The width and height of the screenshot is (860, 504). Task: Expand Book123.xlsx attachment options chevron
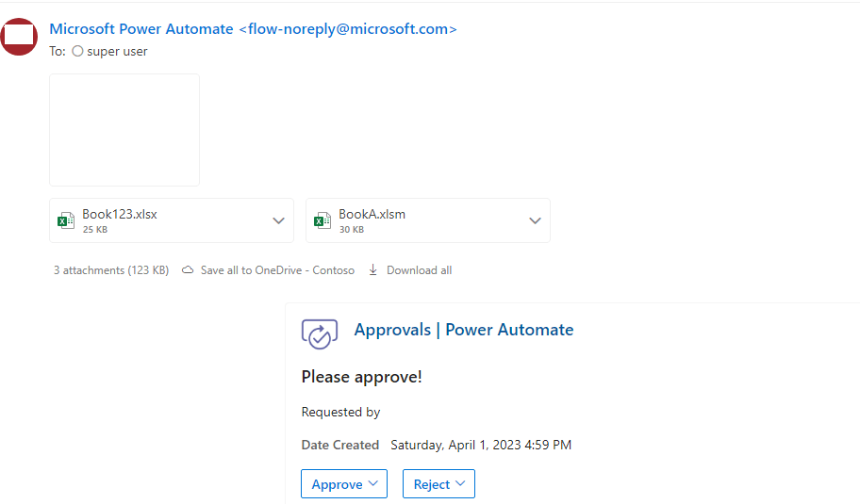pos(278,220)
